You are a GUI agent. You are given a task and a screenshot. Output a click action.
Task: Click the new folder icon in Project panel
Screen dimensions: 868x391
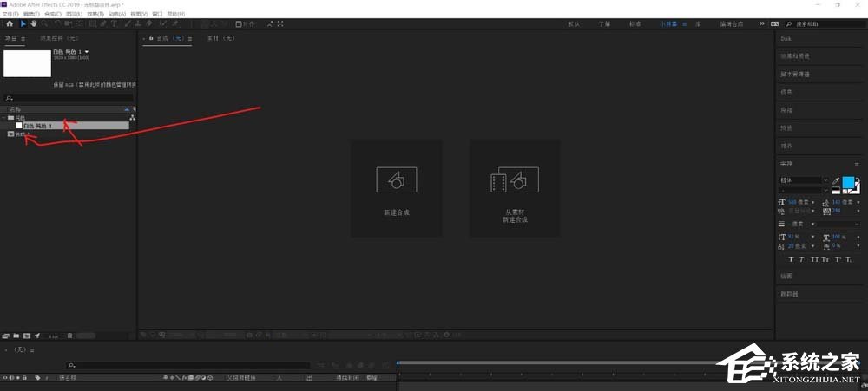[16, 336]
